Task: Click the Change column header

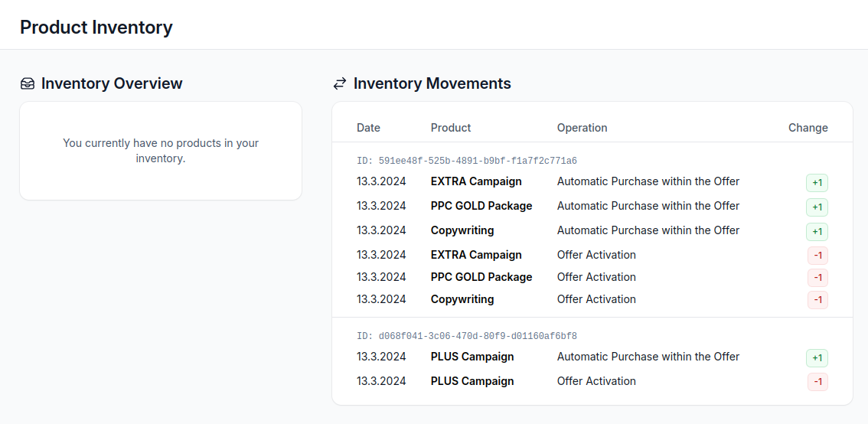Action: pyautogui.click(x=808, y=128)
